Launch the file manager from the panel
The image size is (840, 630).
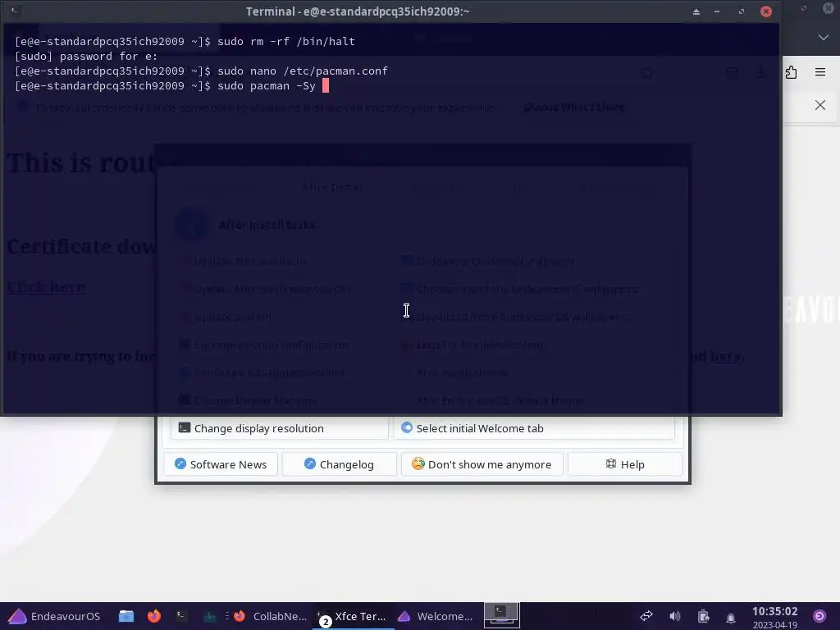coord(126,616)
